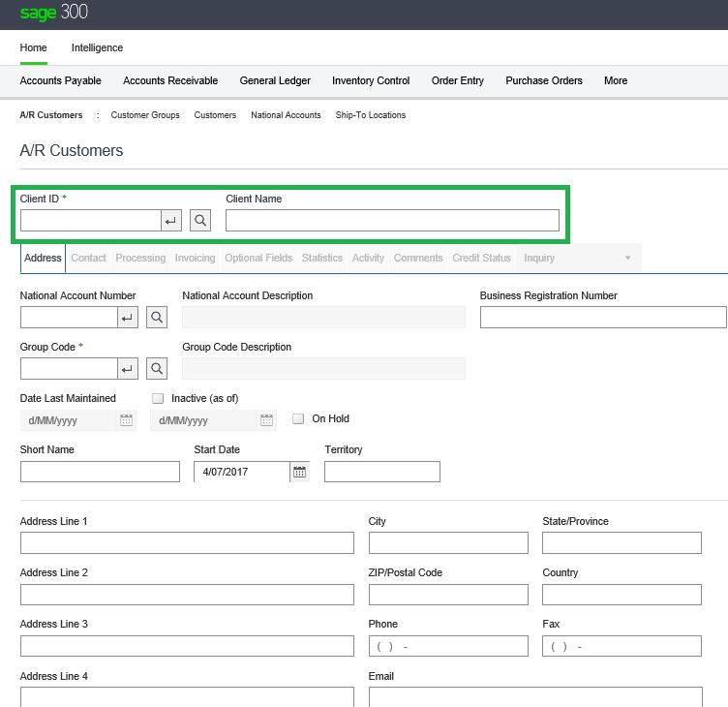Click the Phone number field

coord(448,646)
